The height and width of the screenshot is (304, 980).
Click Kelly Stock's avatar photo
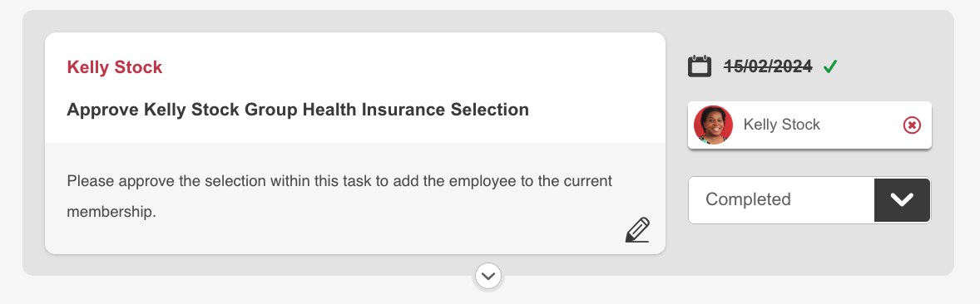[x=713, y=125]
